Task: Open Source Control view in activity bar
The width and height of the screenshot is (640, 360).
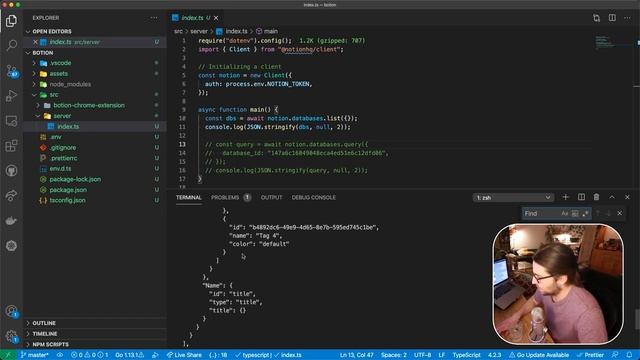Action: (11, 71)
